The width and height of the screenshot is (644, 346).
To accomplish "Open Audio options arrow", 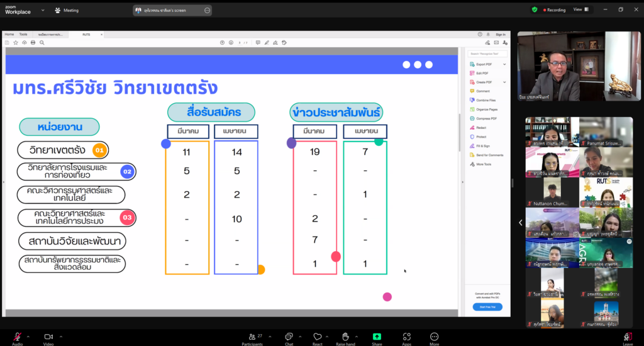I will click(28, 337).
